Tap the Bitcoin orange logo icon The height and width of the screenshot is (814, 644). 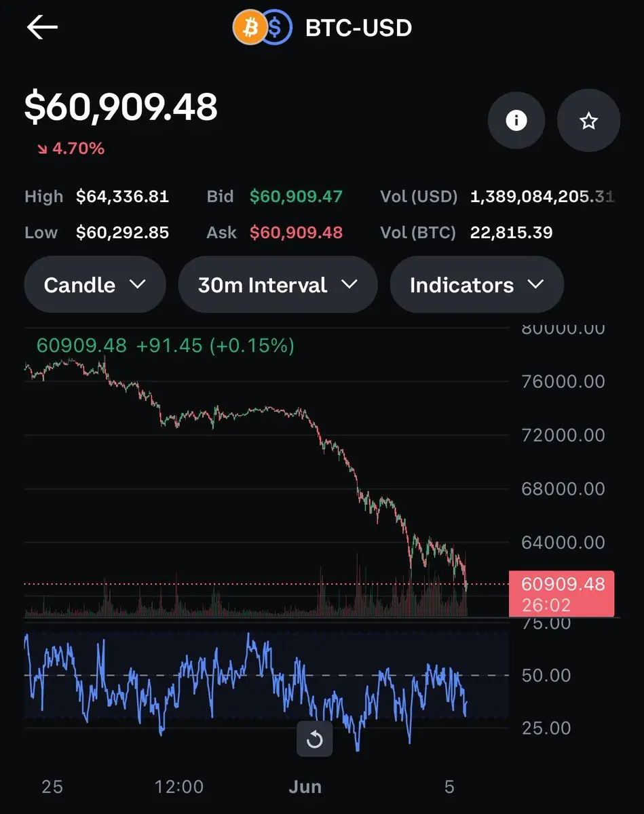coord(249,28)
